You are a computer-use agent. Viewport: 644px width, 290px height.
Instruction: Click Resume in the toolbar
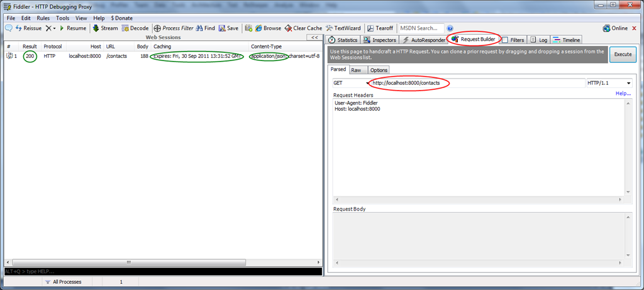click(x=73, y=28)
